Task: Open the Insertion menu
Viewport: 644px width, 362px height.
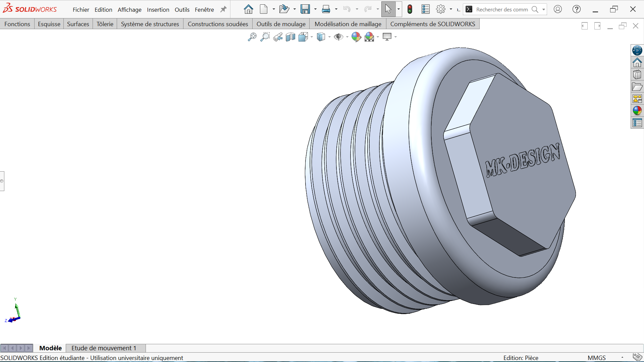Action: 158,10
